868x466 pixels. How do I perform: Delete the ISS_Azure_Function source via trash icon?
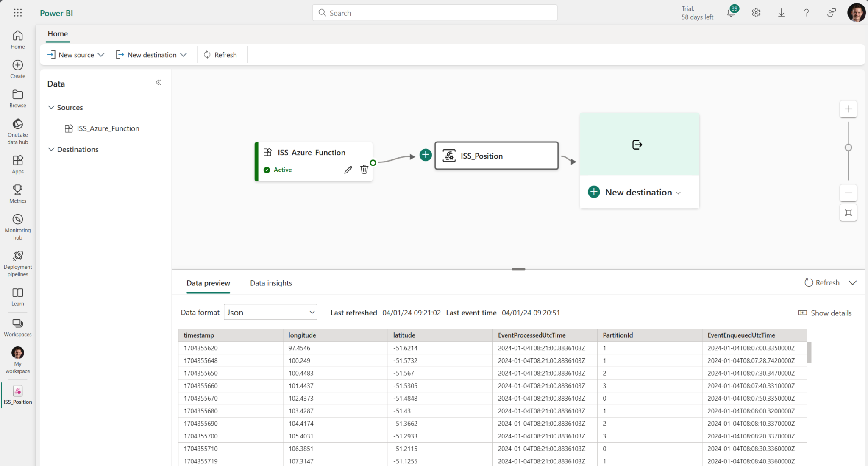[364, 169]
